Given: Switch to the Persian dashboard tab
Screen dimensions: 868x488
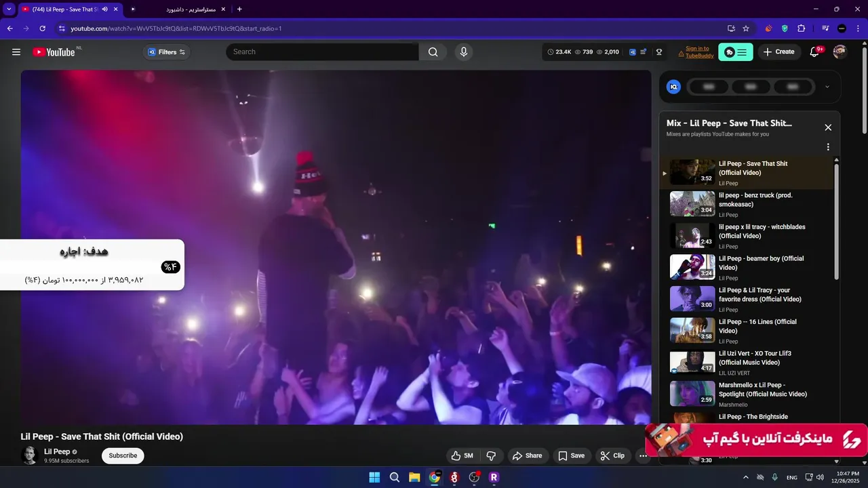Looking at the screenshot, I should point(178,9).
